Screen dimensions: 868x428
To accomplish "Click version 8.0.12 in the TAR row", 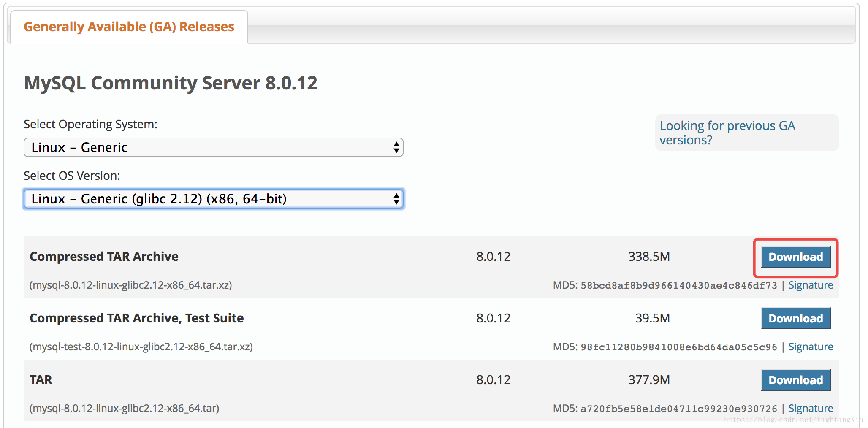I will [493, 380].
